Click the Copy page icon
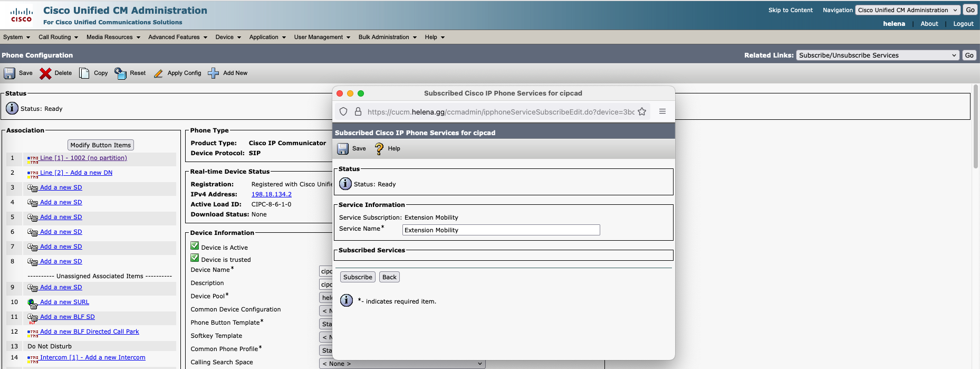Viewport: 980px width, 369px height. [84, 73]
